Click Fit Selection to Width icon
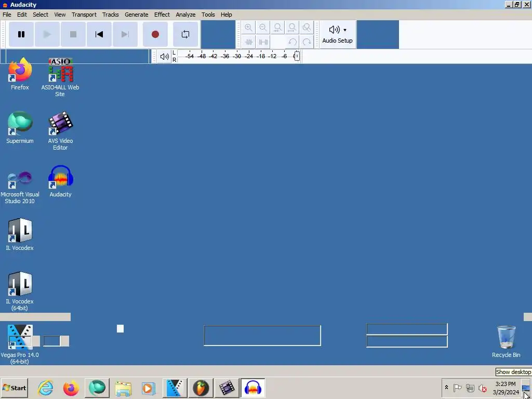The image size is (532, 399). (x=277, y=28)
